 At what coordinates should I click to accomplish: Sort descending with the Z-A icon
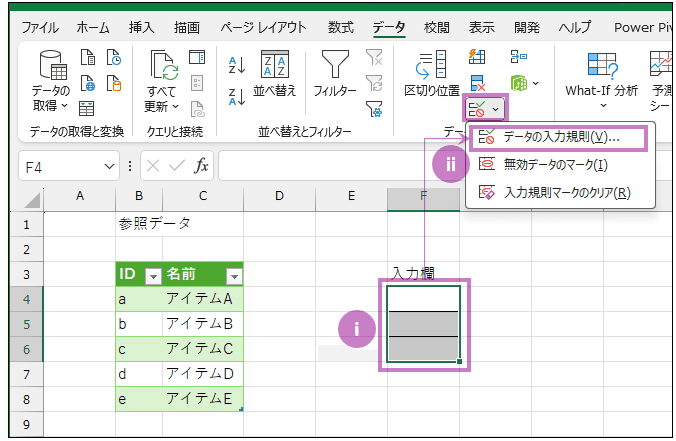[237, 97]
